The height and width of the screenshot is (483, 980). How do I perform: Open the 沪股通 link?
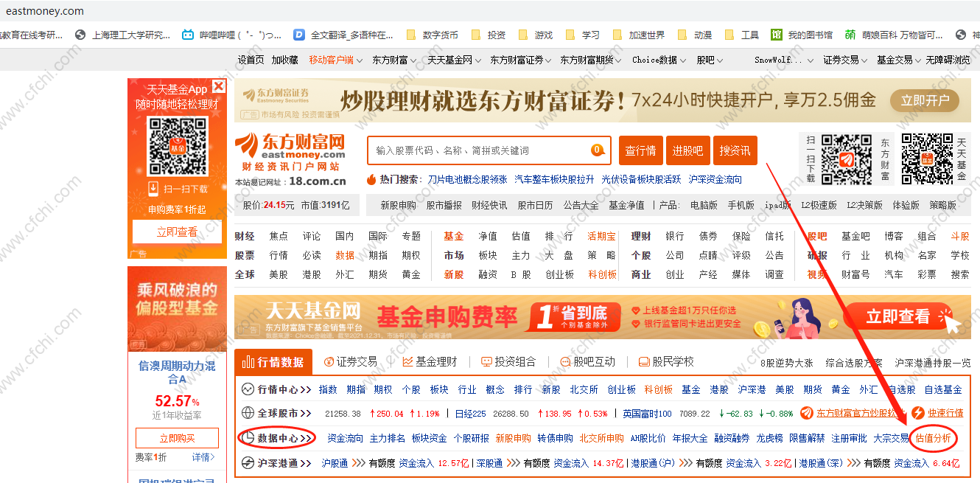335,463
